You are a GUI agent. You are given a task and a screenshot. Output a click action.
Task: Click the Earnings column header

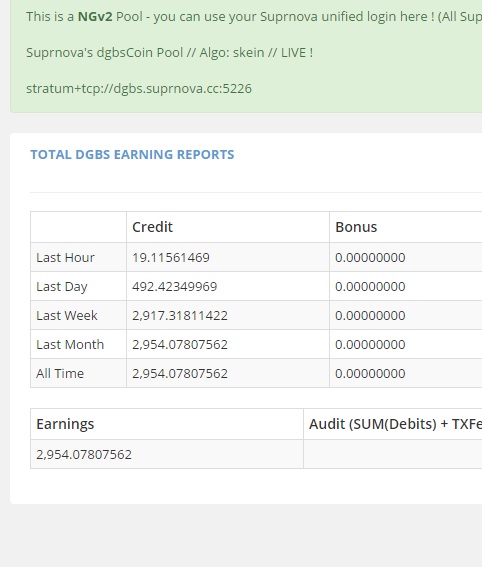click(65, 424)
